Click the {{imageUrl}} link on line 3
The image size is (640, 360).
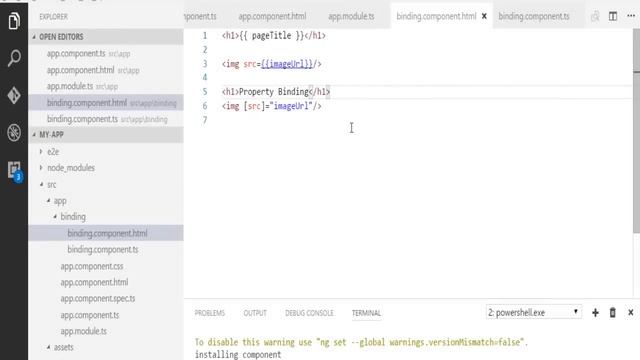[x=287, y=64]
